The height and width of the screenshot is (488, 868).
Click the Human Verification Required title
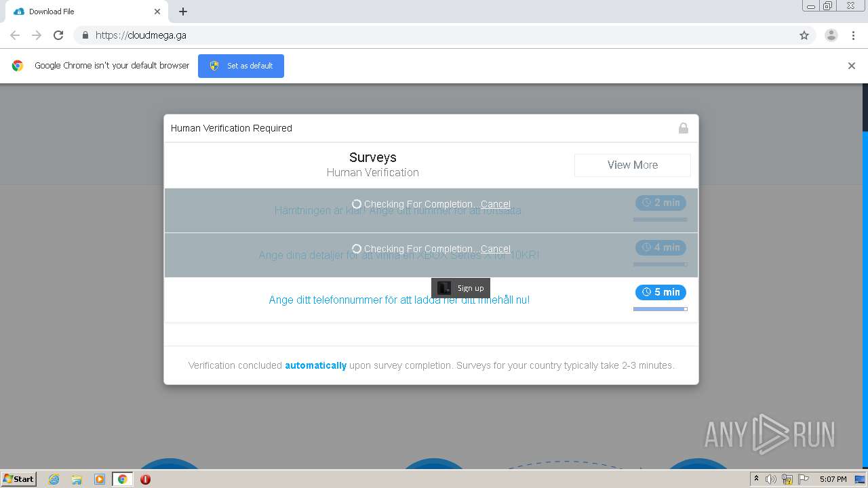click(x=231, y=128)
